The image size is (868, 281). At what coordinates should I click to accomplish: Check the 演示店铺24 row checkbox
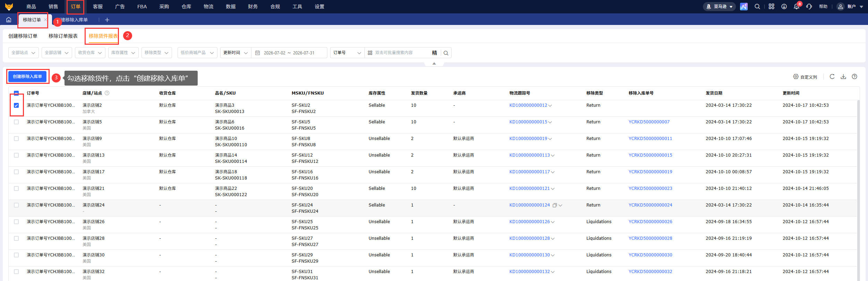pos(16,205)
